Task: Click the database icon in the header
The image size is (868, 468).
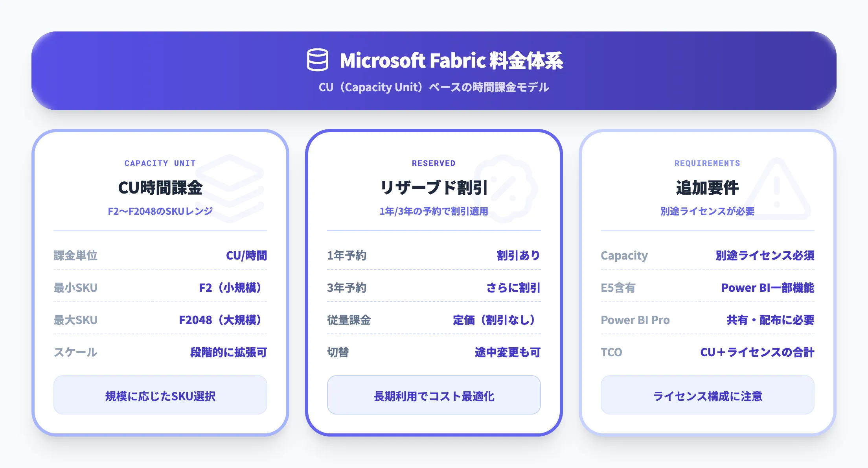Action: 317,60
